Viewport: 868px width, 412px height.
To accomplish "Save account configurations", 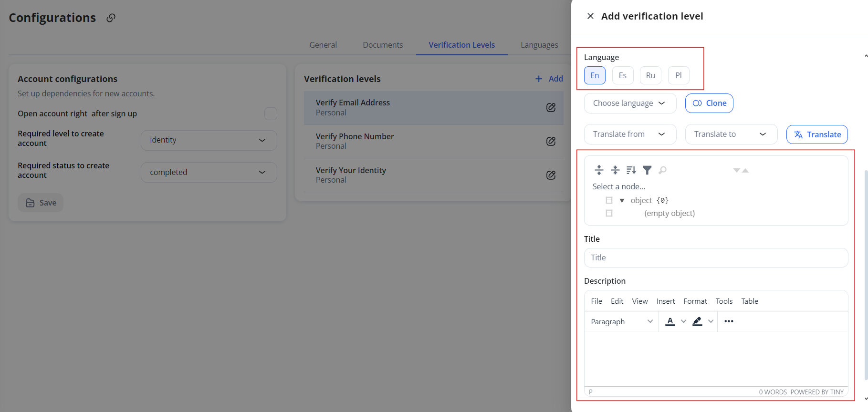I will [x=41, y=203].
